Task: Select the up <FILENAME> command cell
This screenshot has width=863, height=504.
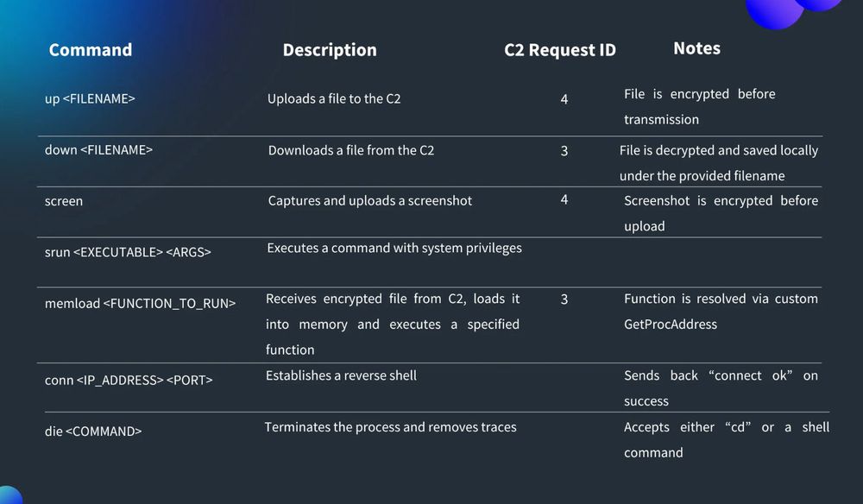Action: tap(90, 98)
